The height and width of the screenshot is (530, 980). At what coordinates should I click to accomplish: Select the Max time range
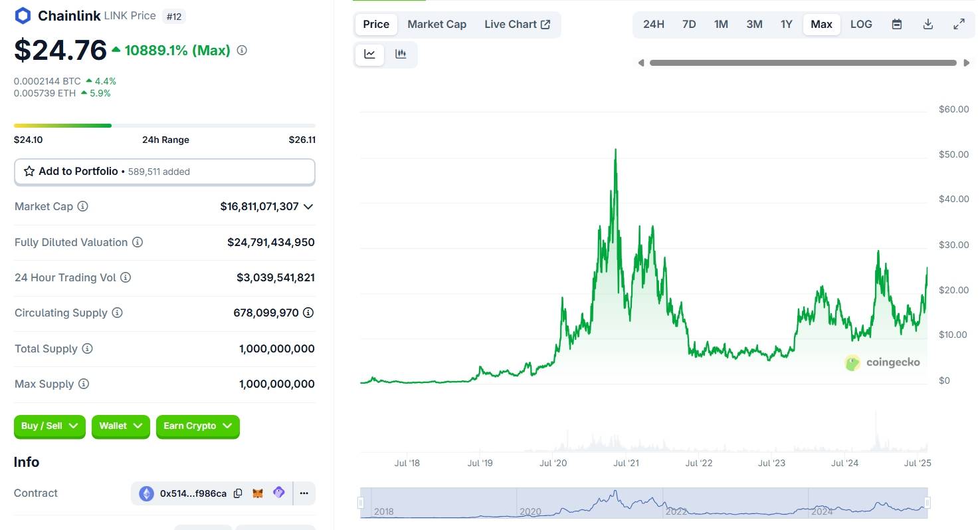(x=821, y=25)
